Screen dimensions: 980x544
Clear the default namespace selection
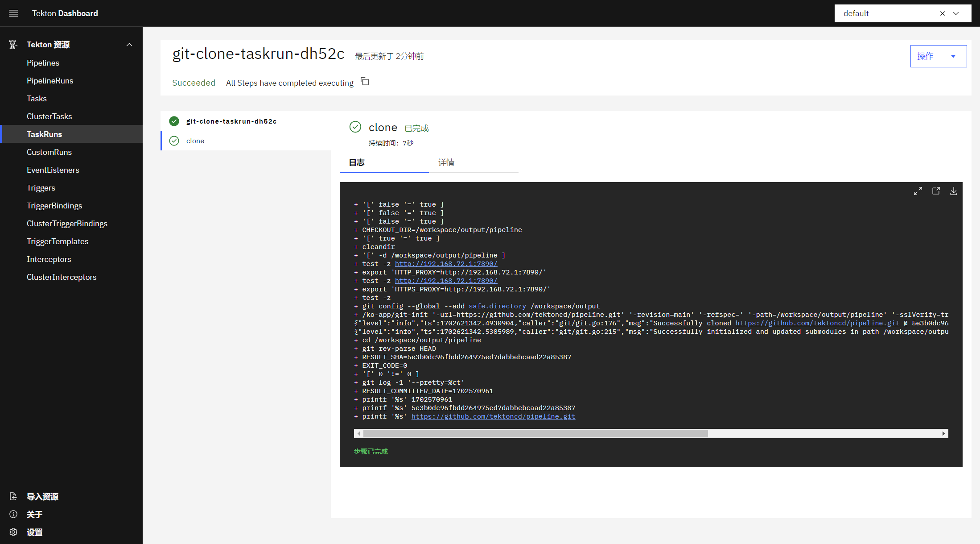click(943, 13)
